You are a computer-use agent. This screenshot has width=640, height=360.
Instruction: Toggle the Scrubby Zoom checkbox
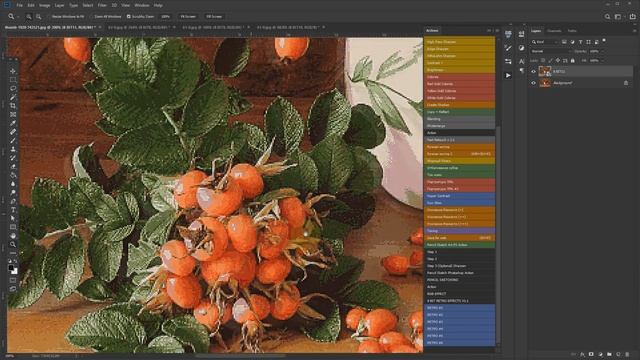point(129,17)
